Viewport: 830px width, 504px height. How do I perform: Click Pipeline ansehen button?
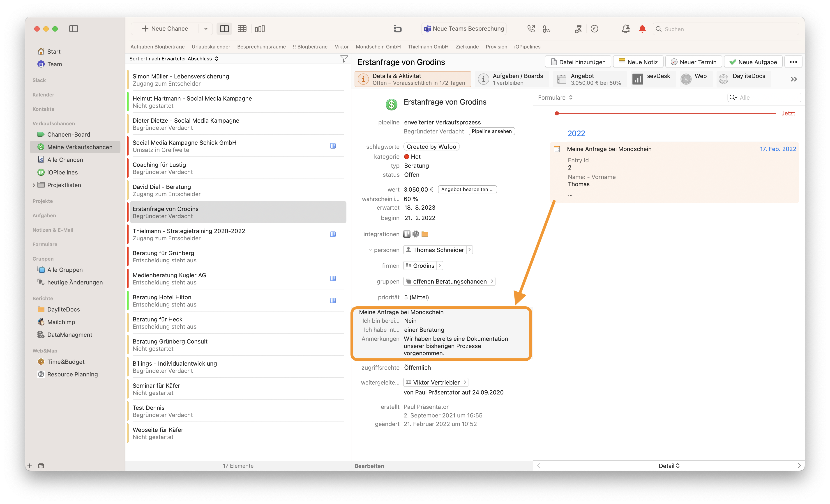(491, 131)
